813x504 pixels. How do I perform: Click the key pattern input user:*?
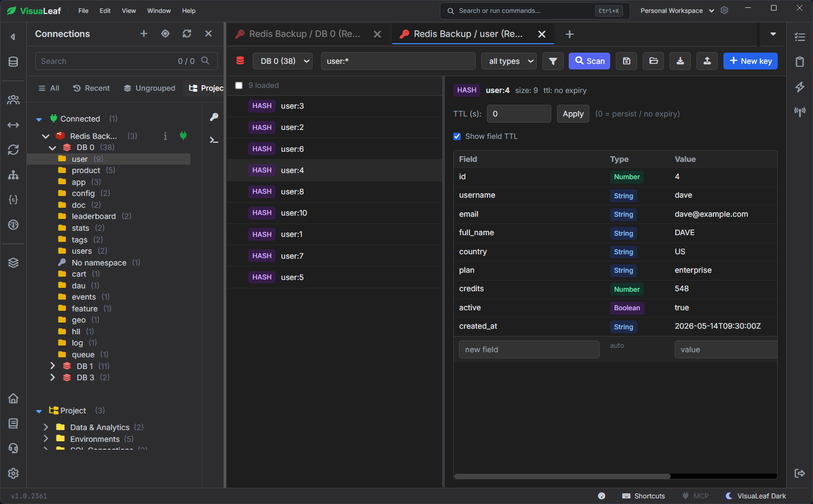point(398,61)
